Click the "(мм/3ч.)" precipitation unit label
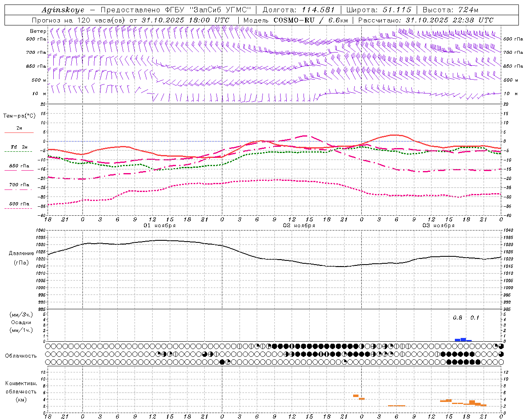The width and height of the screenshot is (525, 420). [21, 315]
